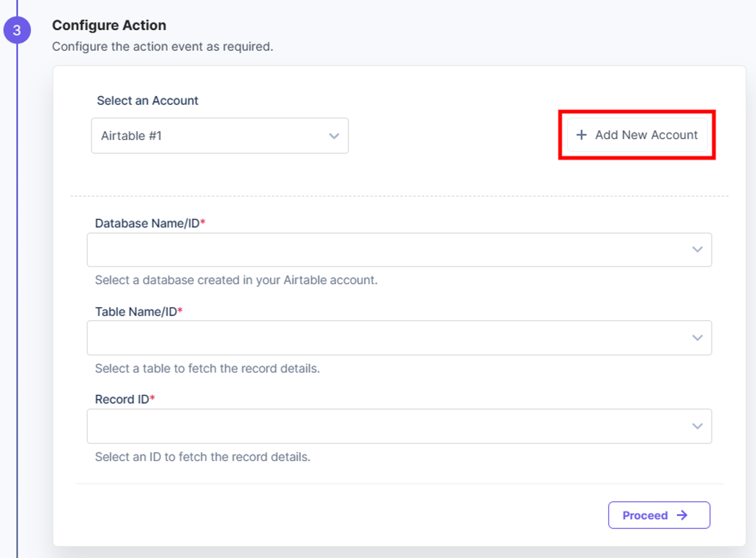Select the Configure Action heading
Screen dimensions: 756x558
(x=109, y=25)
